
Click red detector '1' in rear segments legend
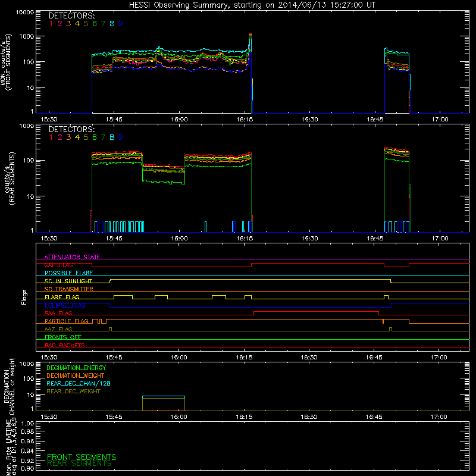(x=51, y=137)
